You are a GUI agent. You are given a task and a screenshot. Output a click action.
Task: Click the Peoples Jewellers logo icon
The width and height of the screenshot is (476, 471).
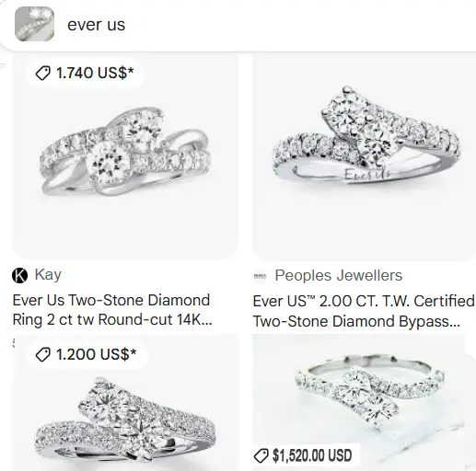pyautogui.click(x=260, y=276)
